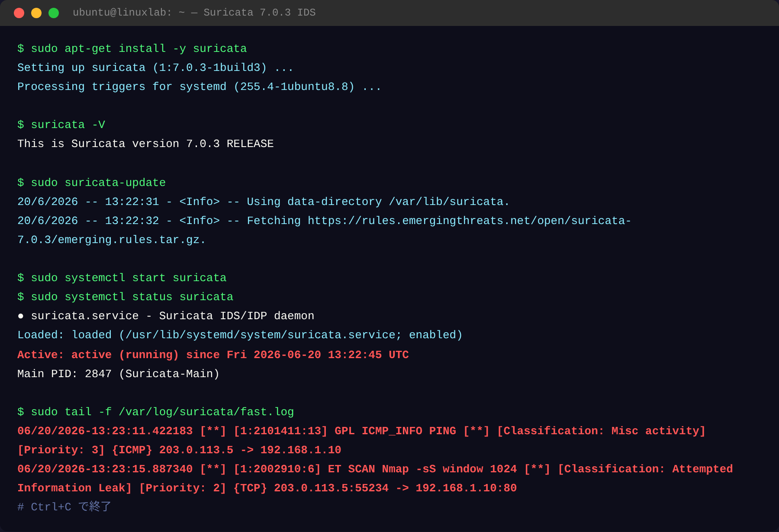Click the yellow minimize window button
This screenshot has height=532, width=779.
pyautogui.click(x=36, y=13)
